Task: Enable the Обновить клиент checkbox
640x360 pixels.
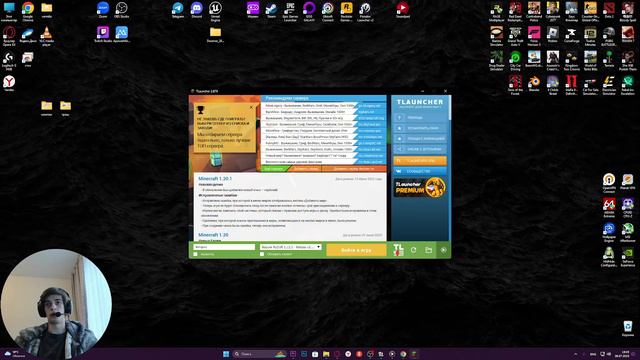Action: tap(262, 254)
